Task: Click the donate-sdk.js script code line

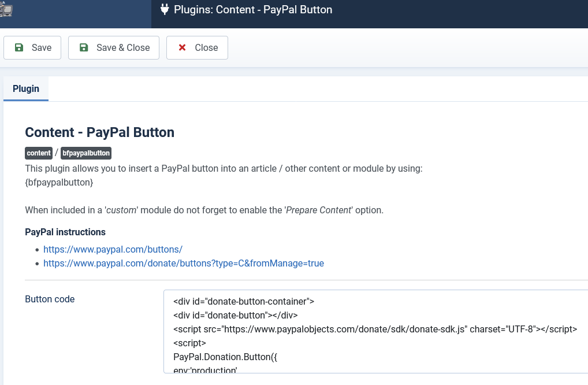Action: [x=375, y=329]
